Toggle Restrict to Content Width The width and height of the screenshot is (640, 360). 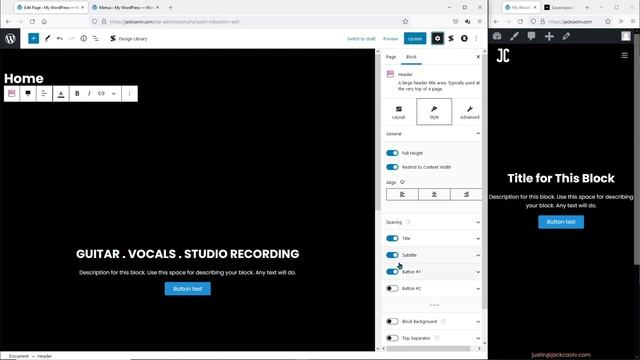pos(392,167)
